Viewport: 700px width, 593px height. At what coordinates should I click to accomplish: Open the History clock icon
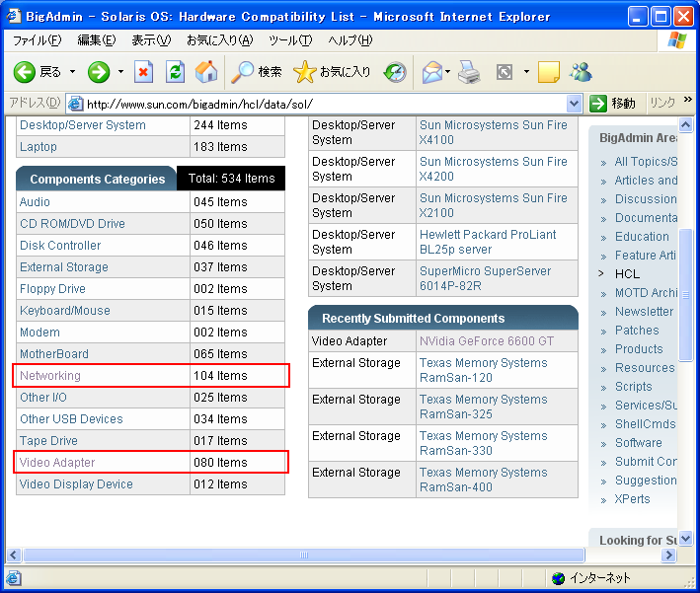click(x=396, y=72)
